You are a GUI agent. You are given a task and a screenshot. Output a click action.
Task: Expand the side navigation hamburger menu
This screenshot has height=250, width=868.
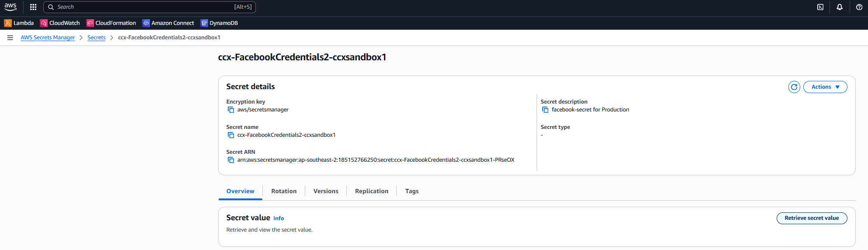point(10,38)
